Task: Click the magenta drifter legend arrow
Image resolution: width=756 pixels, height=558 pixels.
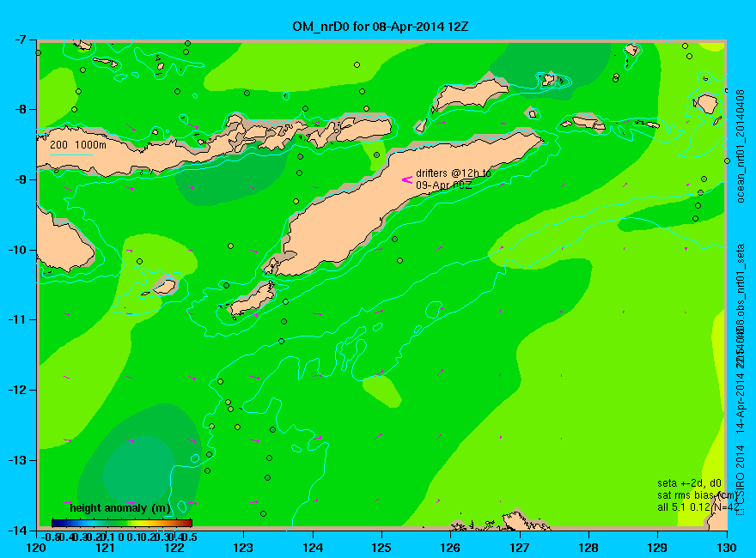Action: [407, 179]
